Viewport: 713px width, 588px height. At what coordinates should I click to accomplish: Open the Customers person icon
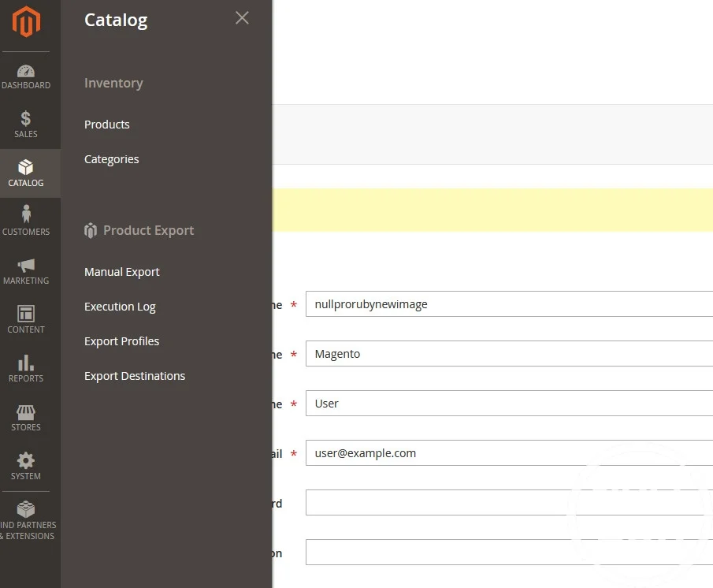(26, 214)
